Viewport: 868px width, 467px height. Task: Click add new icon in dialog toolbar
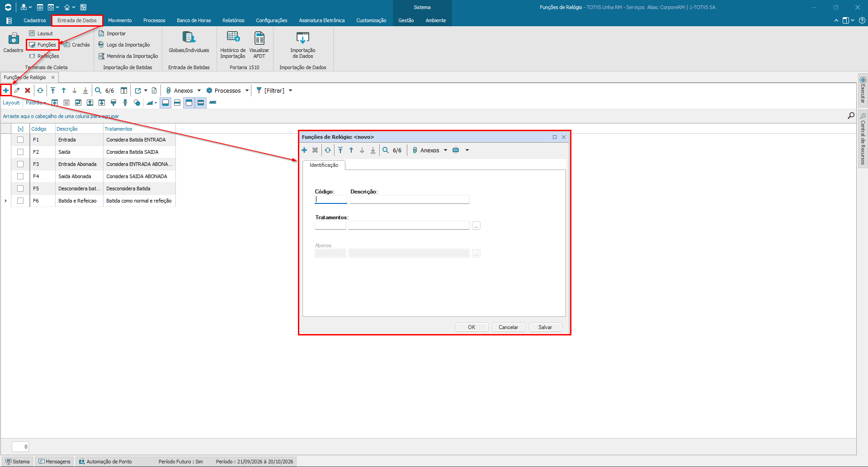pyautogui.click(x=304, y=150)
